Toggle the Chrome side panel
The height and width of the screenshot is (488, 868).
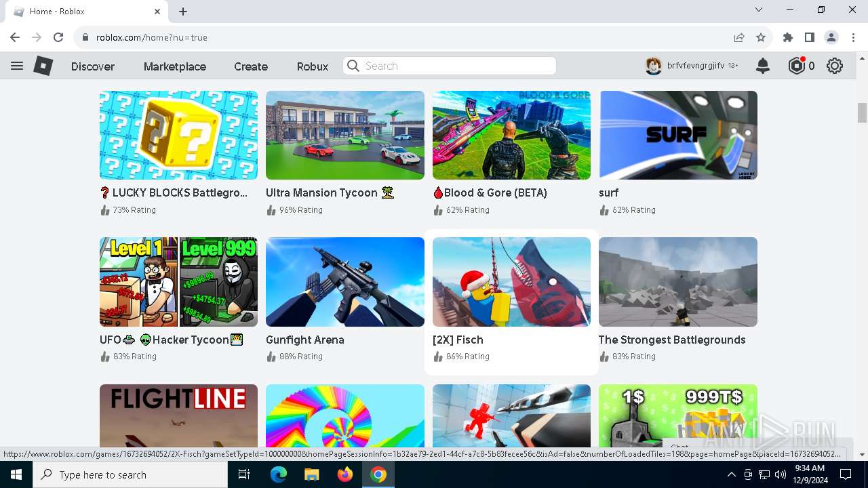click(810, 37)
